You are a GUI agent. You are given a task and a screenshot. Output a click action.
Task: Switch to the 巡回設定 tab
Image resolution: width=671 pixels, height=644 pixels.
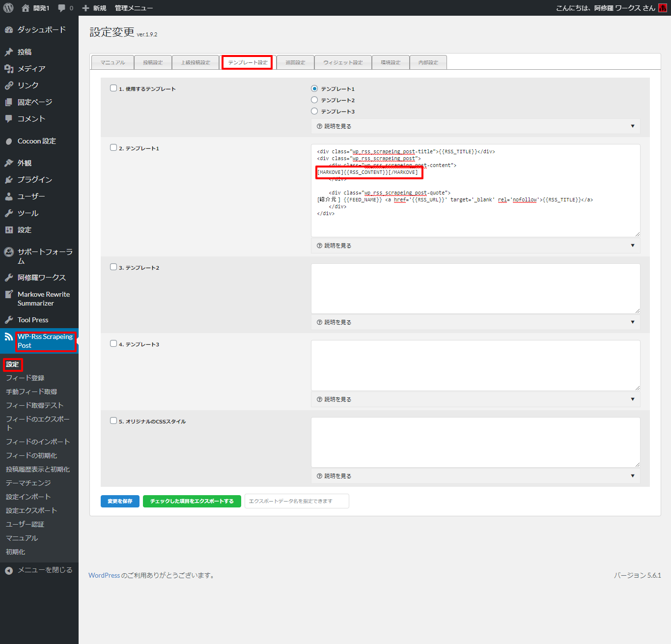click(x=295, y=62)
